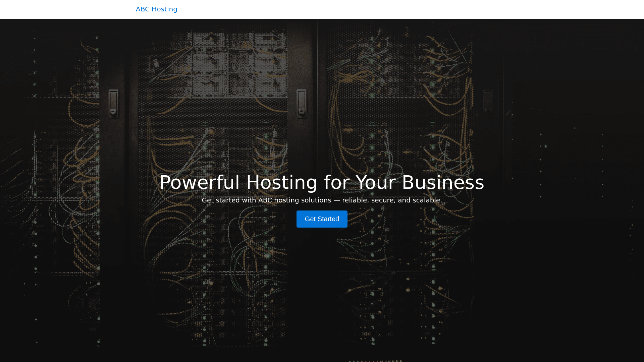Click the word Hosting in the headline
The width and height of the screenshot is (644, 362).
[281, 182]
